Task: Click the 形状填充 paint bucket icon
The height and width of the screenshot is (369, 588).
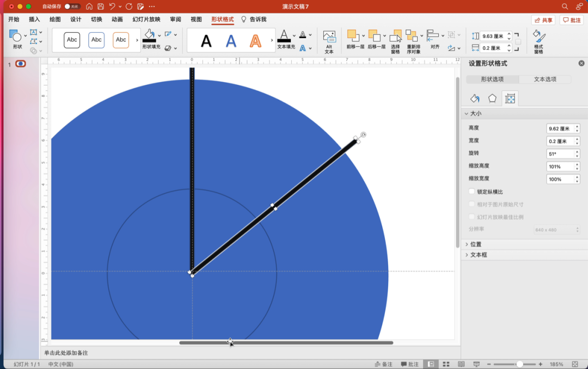Action: pos(149,35)
